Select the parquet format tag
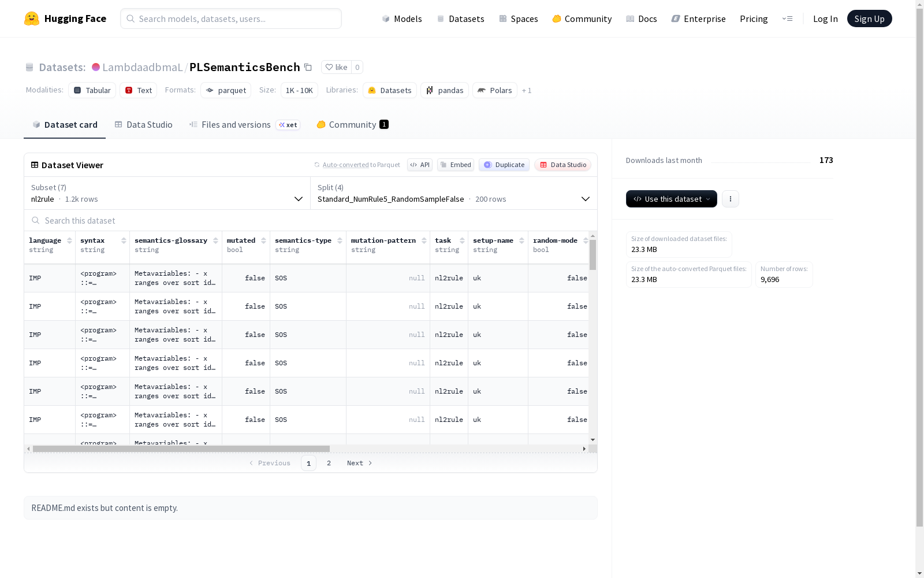Image resolution: width=924 pixels, height=578 pixels. tap(226, 90)
